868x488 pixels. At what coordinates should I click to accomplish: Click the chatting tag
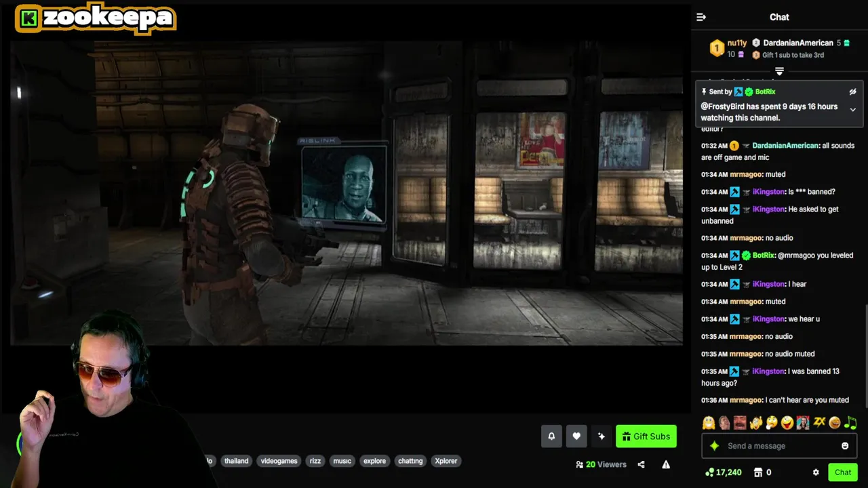(x=410, y=461)
